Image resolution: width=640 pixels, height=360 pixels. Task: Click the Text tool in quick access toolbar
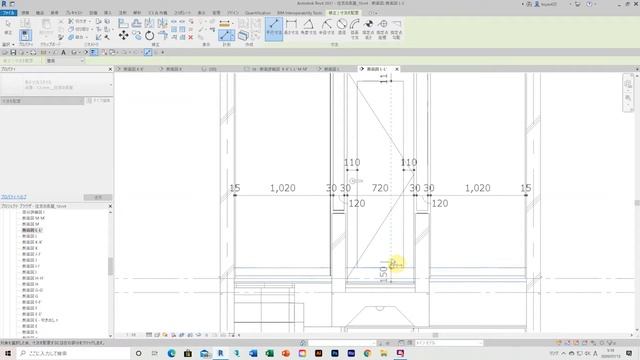point(63,52)
